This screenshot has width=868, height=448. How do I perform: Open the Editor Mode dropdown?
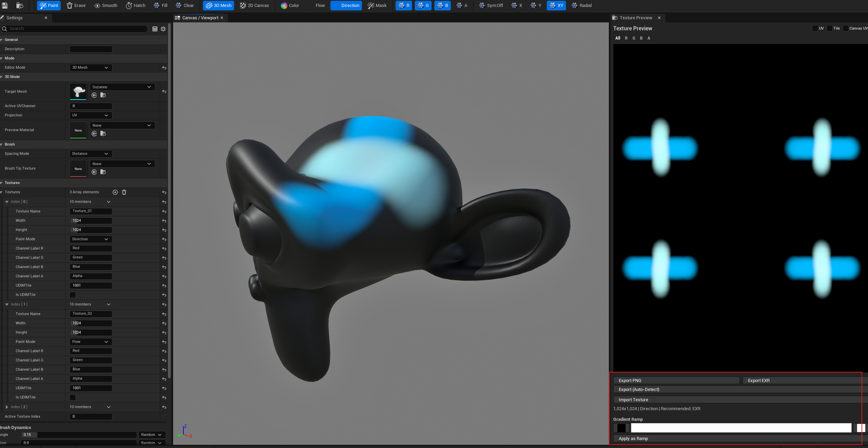pyautogui.click(x=91, y=68)
